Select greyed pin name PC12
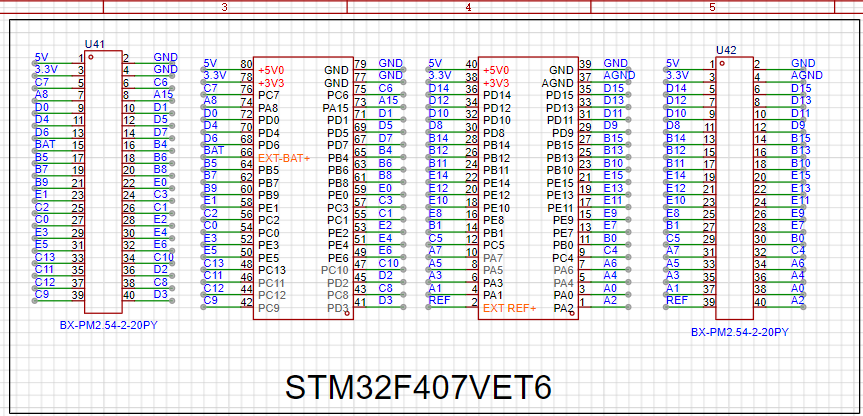Image resolution: width=863 pixels, height=416 pixels. (271, 295)
